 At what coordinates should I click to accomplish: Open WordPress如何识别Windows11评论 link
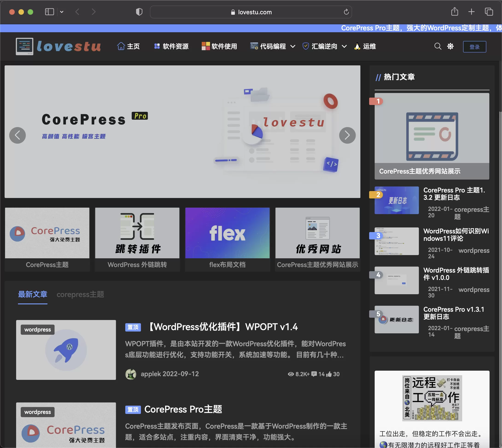pyautogui.click(x=456, y=235)
